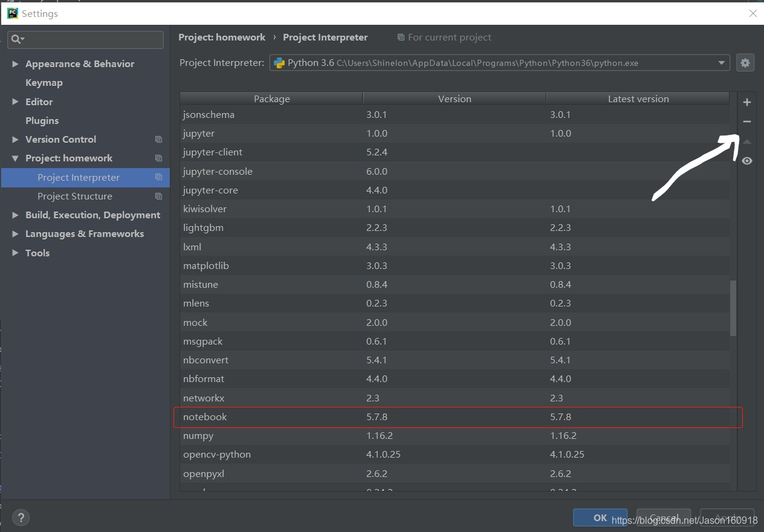The image size is (764, 532).
Task: Expand Build, Execution, Deployment section
Action: [15, 215]
